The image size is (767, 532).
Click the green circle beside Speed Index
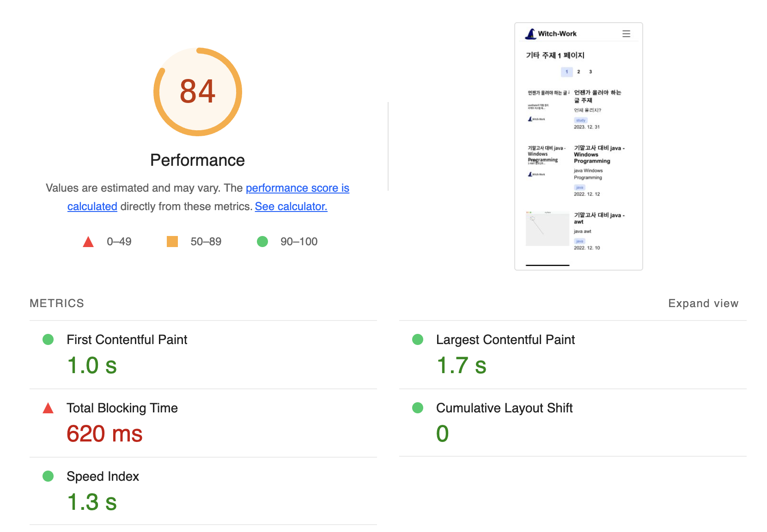[x=48, y=476]
